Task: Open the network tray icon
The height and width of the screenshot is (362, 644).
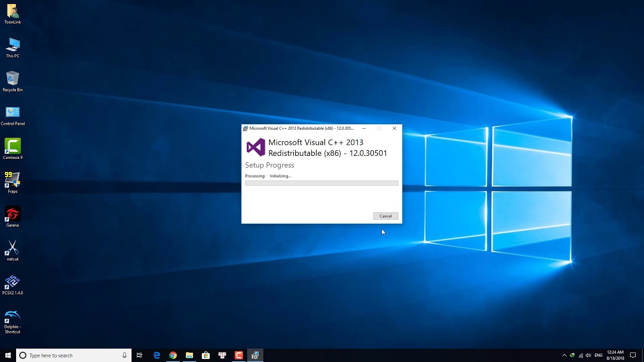Action: click(x=581, y=355)
